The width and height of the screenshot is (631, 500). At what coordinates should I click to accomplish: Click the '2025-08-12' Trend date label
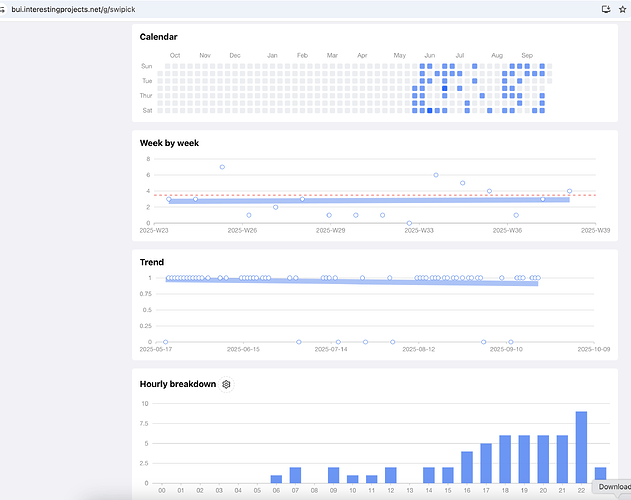pyautogui.click(x=419, y=349)
